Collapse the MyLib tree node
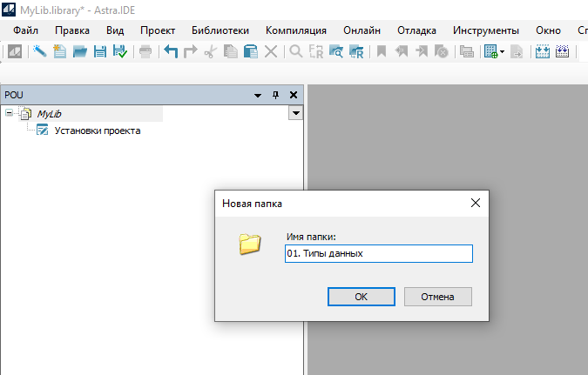Viewport: 588px width, 375px height. pyautogui.click(x=10, y=113)
